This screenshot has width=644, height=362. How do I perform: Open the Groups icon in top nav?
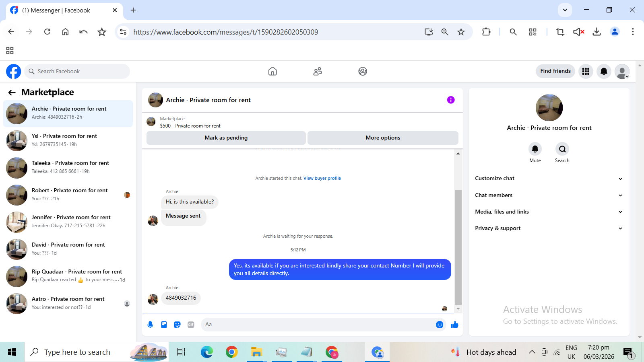click(363, 71)
